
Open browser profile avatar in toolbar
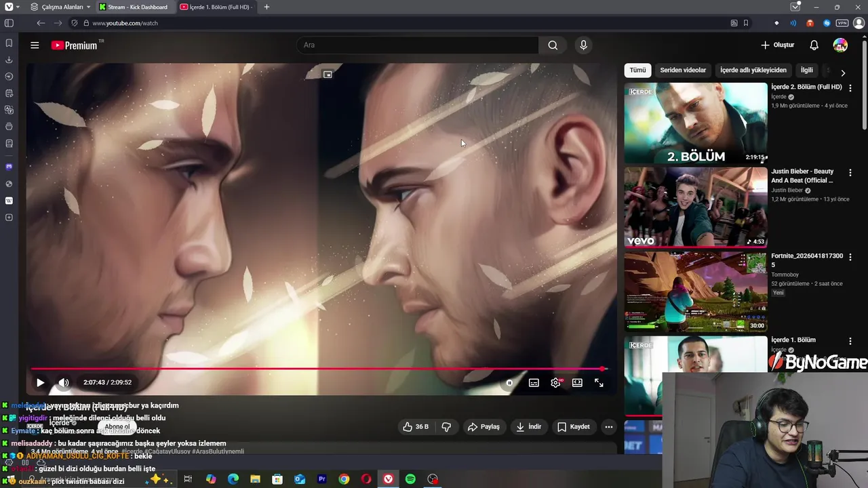(x=859, y=23)
